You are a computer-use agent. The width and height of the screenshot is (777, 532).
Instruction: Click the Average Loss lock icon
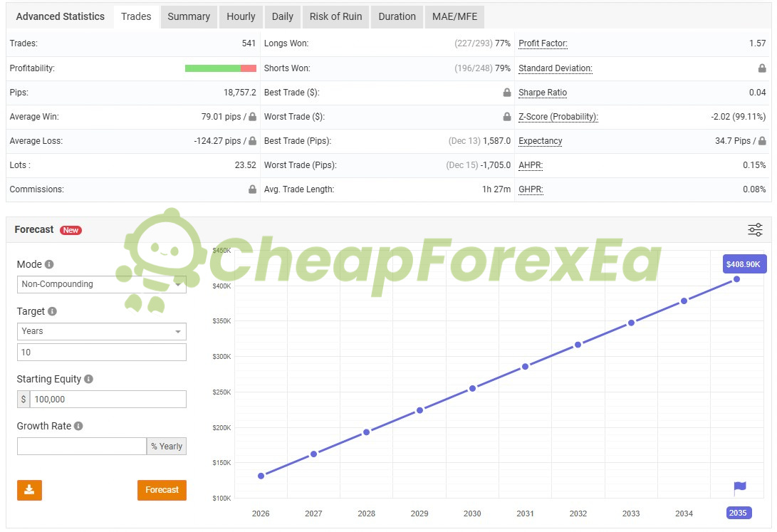(x=252, y=141)
